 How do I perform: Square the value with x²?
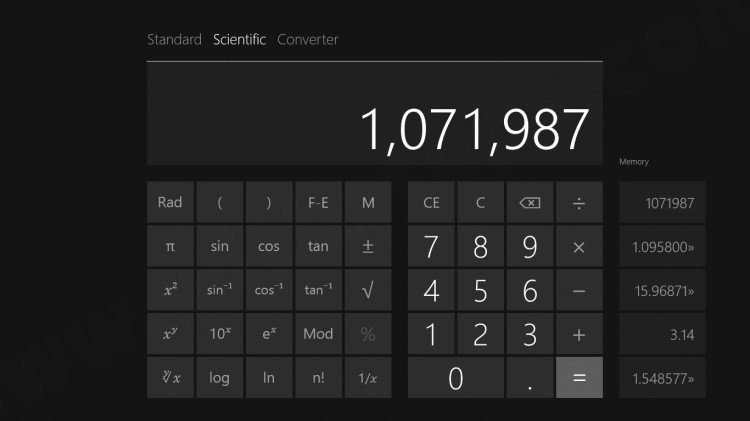coord(170,290)
